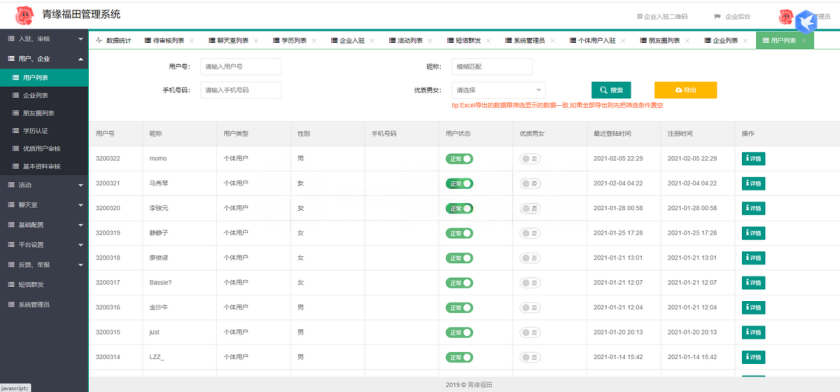The image size is (840, 392).
Task: Close the 活动列表 tab
Action: (x=430, y=41)
